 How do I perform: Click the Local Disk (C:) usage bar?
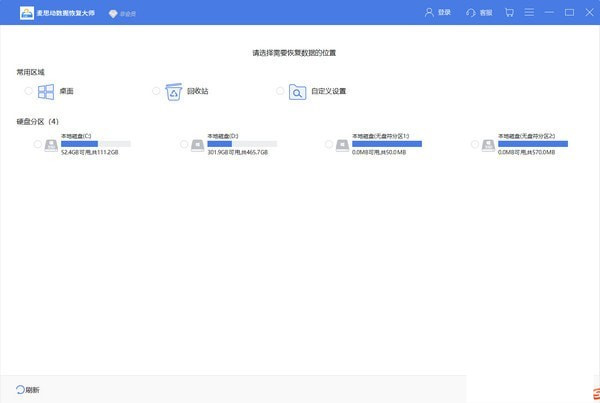95,144
